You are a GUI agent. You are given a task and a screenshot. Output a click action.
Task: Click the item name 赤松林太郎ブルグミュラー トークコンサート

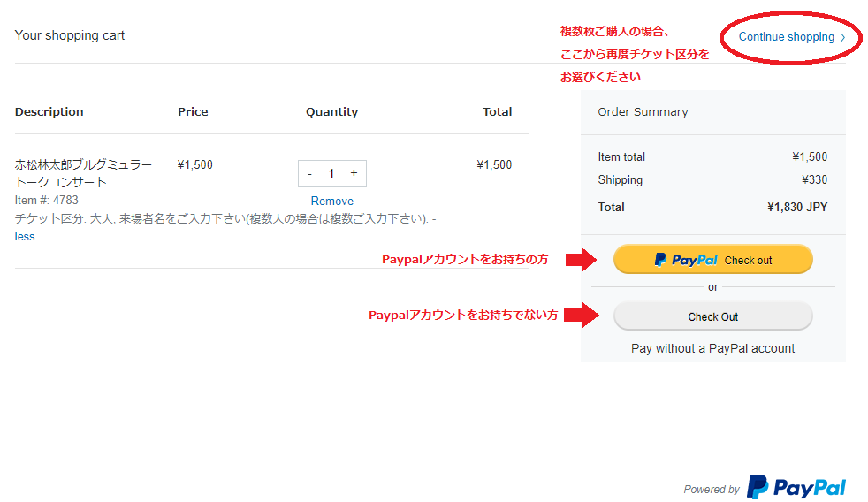click(83, 173)
